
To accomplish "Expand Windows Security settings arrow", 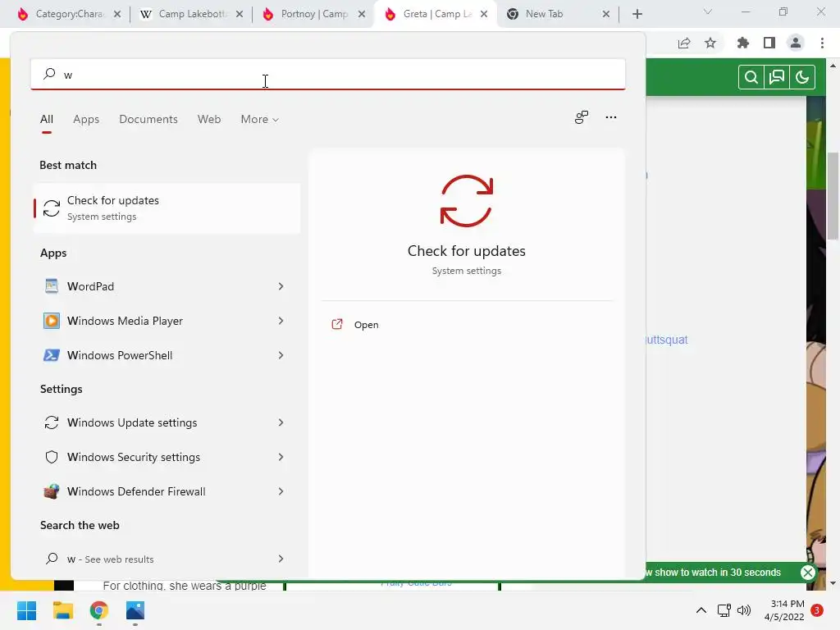I will click(x=281, y=457).
